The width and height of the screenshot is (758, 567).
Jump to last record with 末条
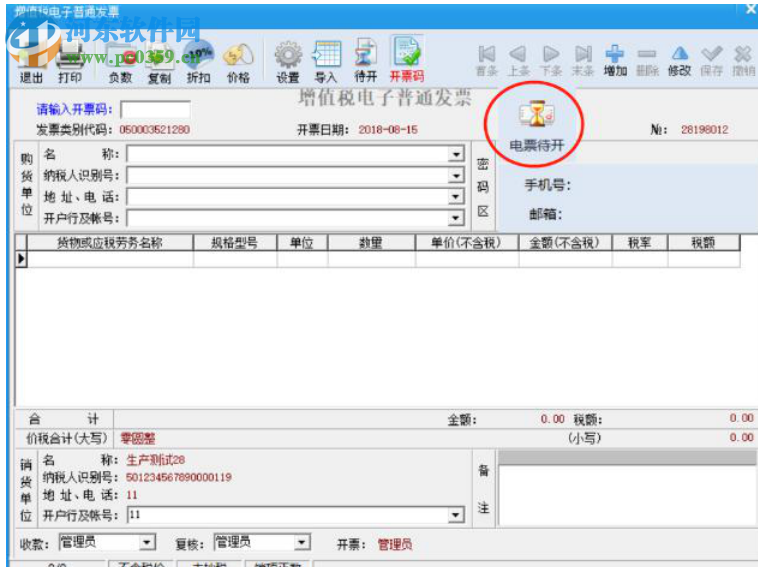583,60
